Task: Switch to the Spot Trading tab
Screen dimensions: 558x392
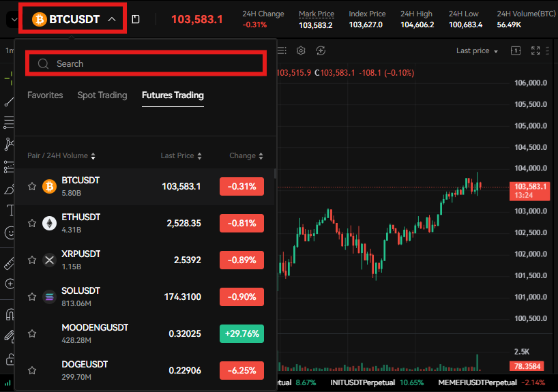Action: pos(102,95)
